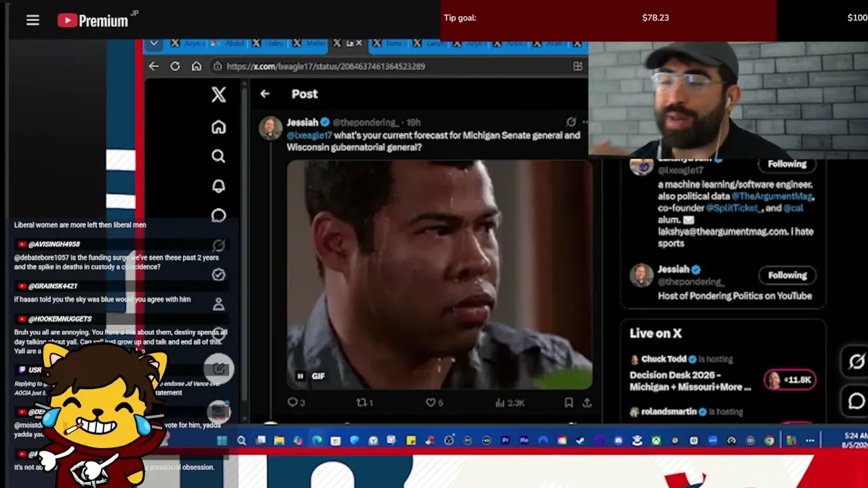The image size is (868, 488).
Task: Reload the page in the browser
Action: pos(175,66)
